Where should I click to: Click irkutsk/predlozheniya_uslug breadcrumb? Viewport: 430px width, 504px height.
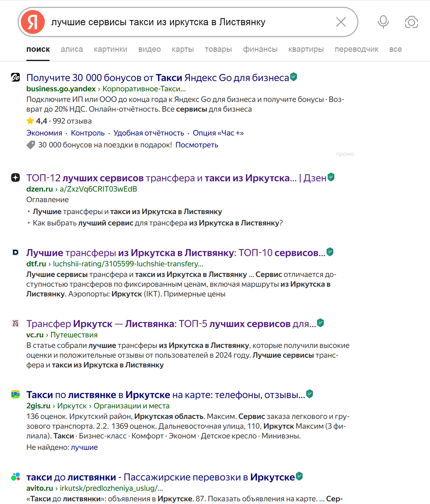pos(111,488)
